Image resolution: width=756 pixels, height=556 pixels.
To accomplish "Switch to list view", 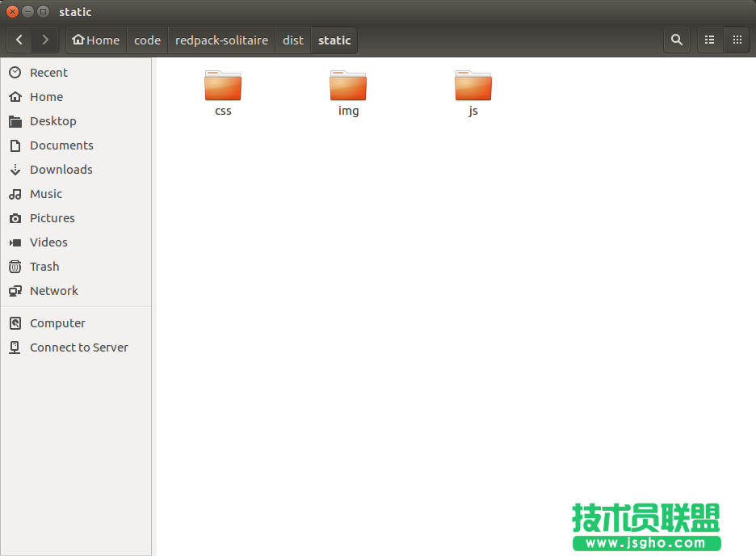I will (710, 40).
